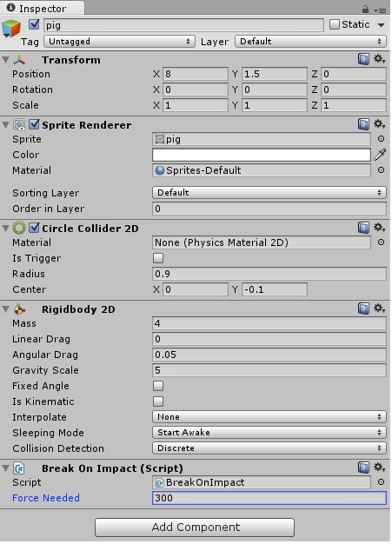Click the Sprite field showing pig
Viewport: 392px width, 544px height.
coord(262,139)
